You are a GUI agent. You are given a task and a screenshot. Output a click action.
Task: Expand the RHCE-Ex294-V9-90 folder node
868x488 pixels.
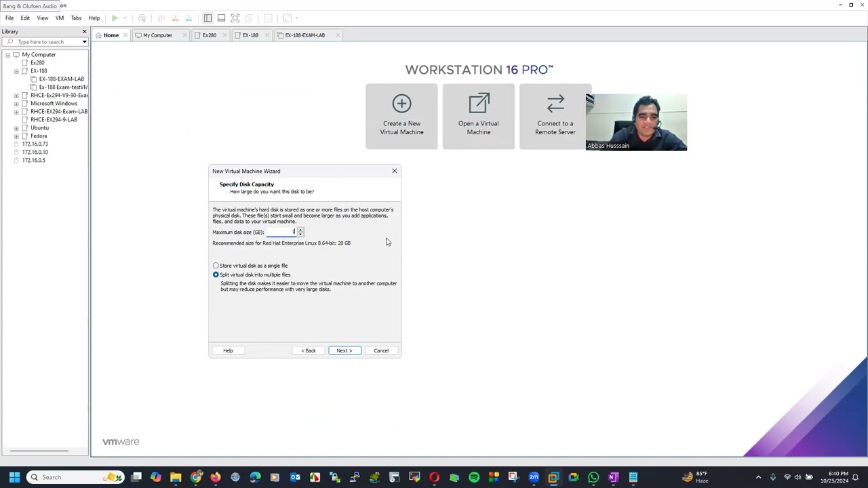click(16, 96)
